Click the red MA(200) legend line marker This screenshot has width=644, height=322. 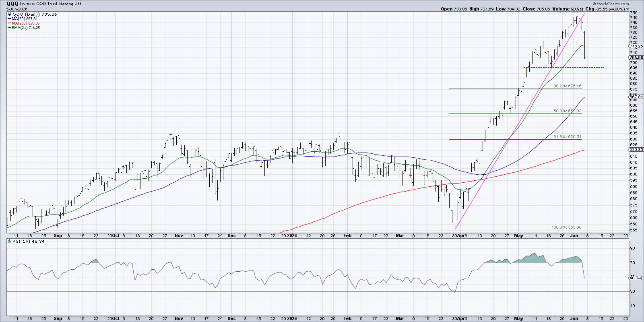[9, 23]
